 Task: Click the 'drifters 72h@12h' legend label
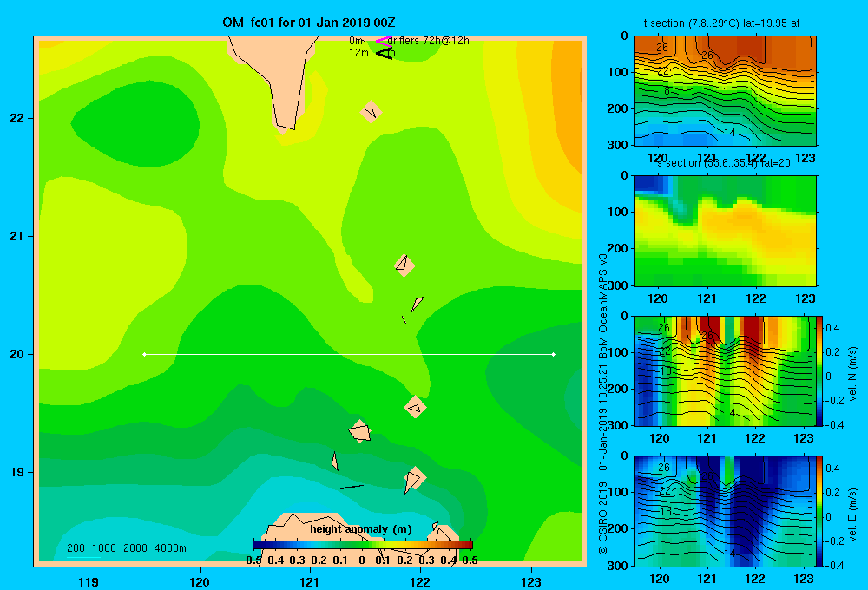point(429,41)
